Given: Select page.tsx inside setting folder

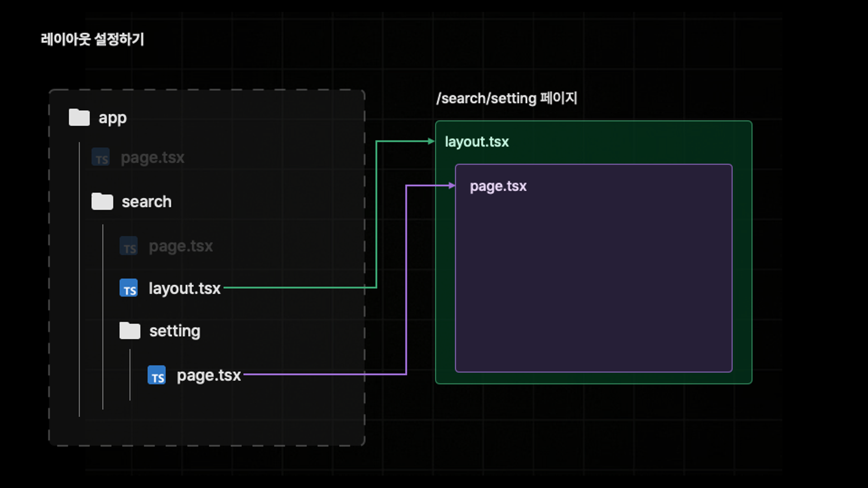Looking at the screenshot, I should tap(208, 375).
